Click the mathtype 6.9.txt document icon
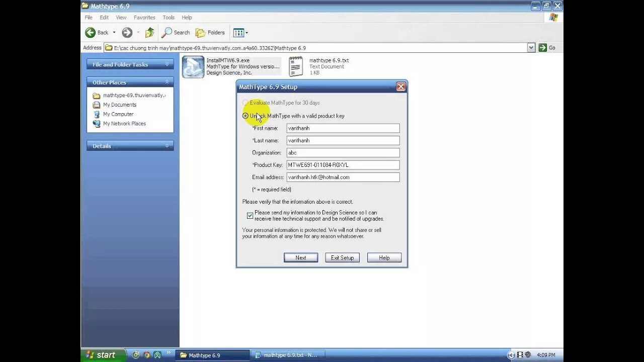Screen dimensions: 644x362 click(296, 66)
